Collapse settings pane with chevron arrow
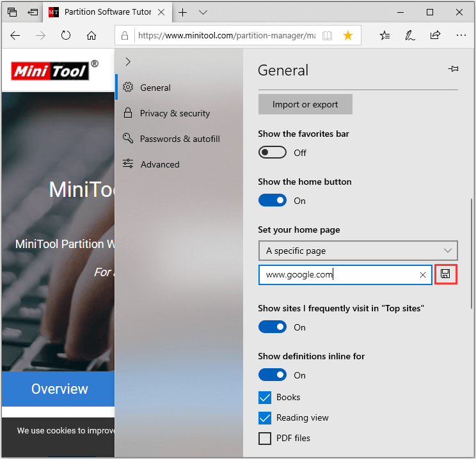This screenshot has width=476, height=459. [x=128, y=62]
